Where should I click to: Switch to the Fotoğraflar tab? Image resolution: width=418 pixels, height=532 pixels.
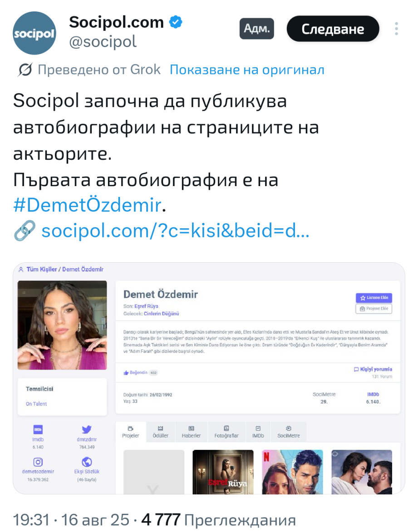226,432
